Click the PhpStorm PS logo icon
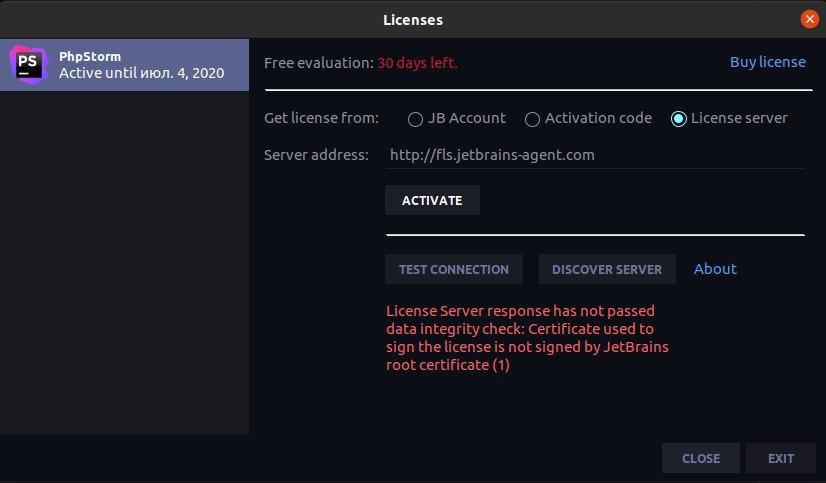The width and height of the screenshot is (826, 483). click(29, 65)
